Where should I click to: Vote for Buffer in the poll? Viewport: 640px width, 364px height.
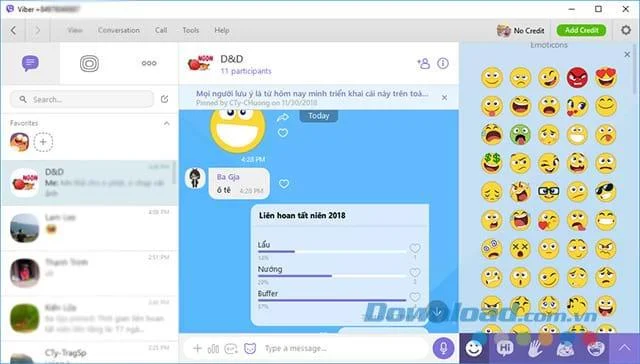pos(415,297)
